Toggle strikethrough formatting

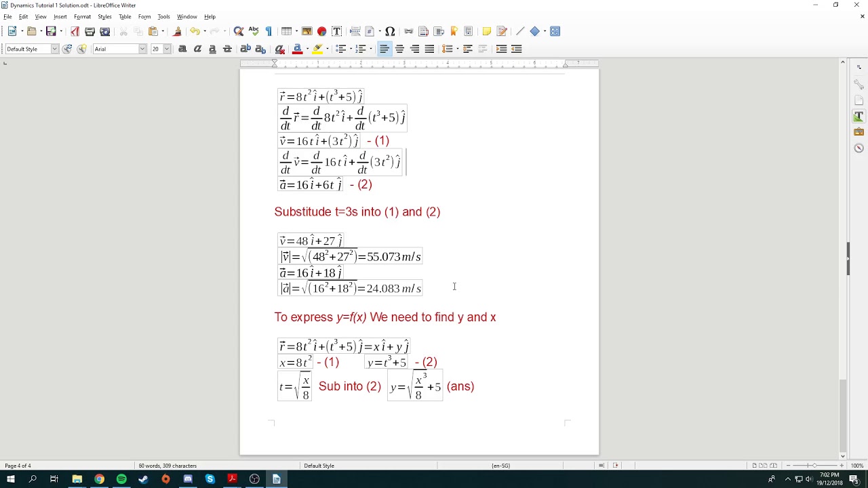point(227,49)
